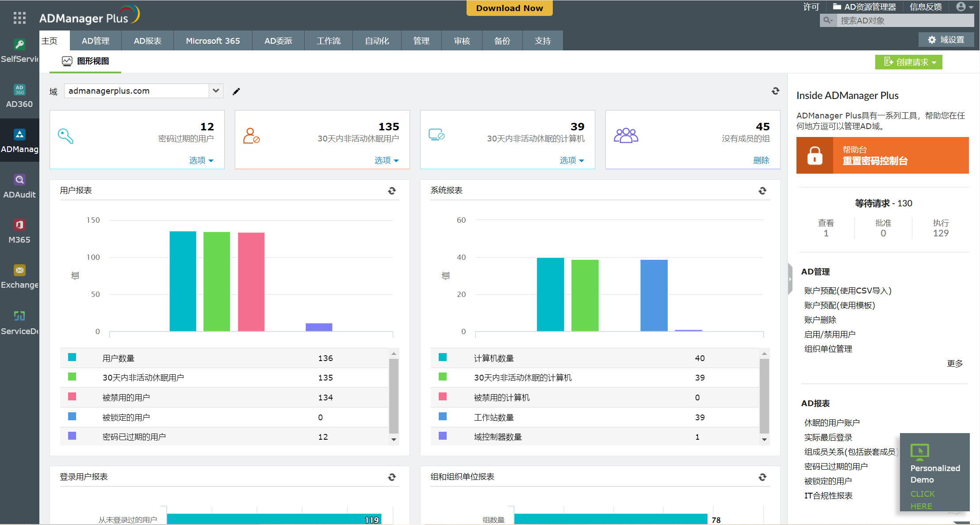The image size is (980, 525).
Task: Click the 搜索AD对象 search field
Action: point(905,20)
